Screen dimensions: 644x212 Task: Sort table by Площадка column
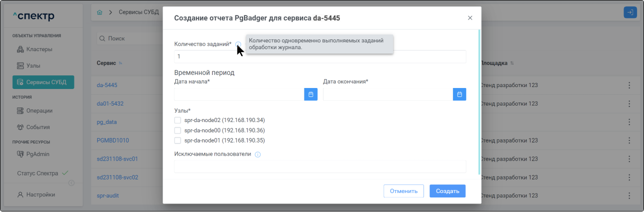click(512, 63)
